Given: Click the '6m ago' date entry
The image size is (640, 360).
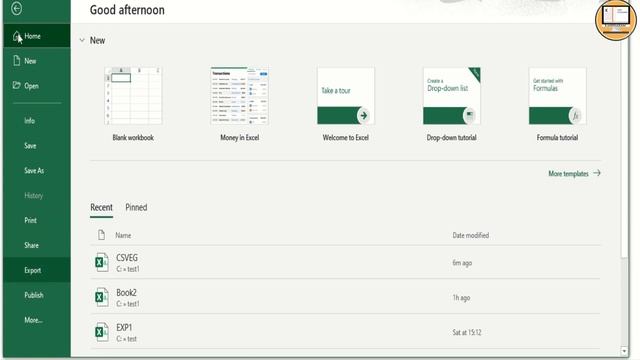Looking at the screenshot, I should (x=462, y=263).
